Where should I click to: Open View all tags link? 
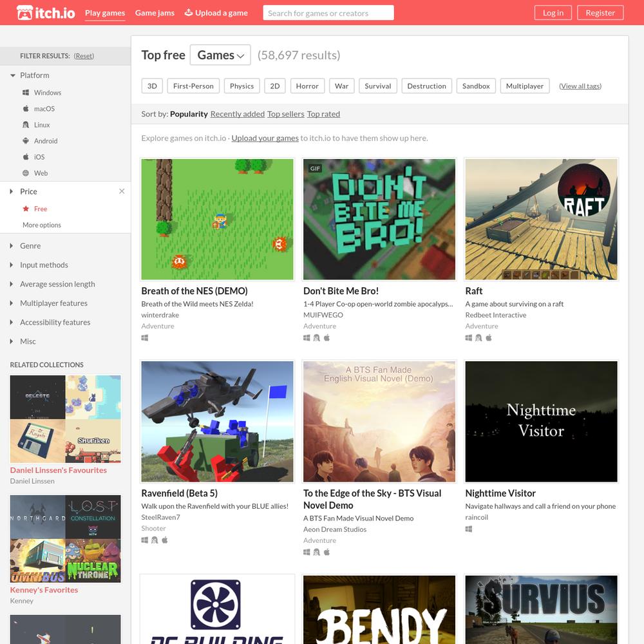coord(580,86)
